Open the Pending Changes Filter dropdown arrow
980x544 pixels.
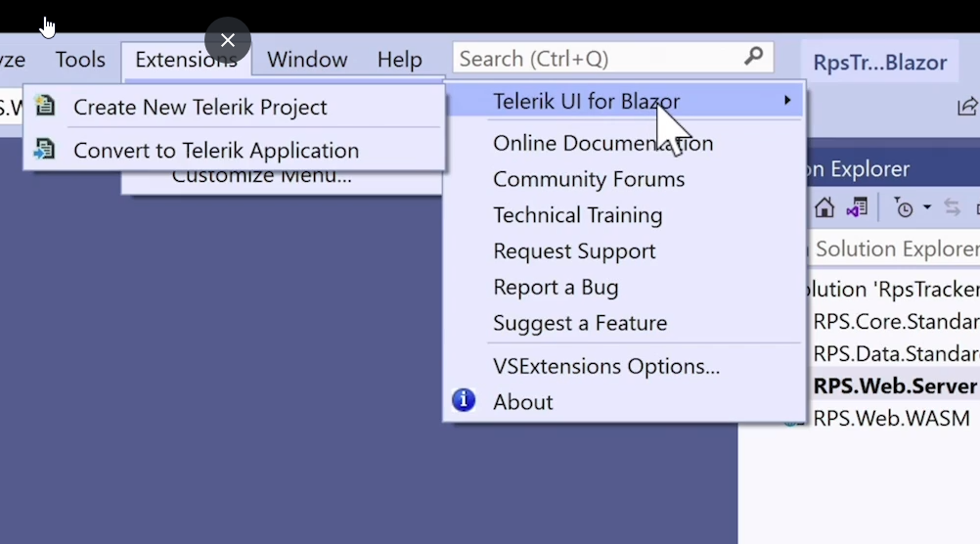[x=926, y=208]
